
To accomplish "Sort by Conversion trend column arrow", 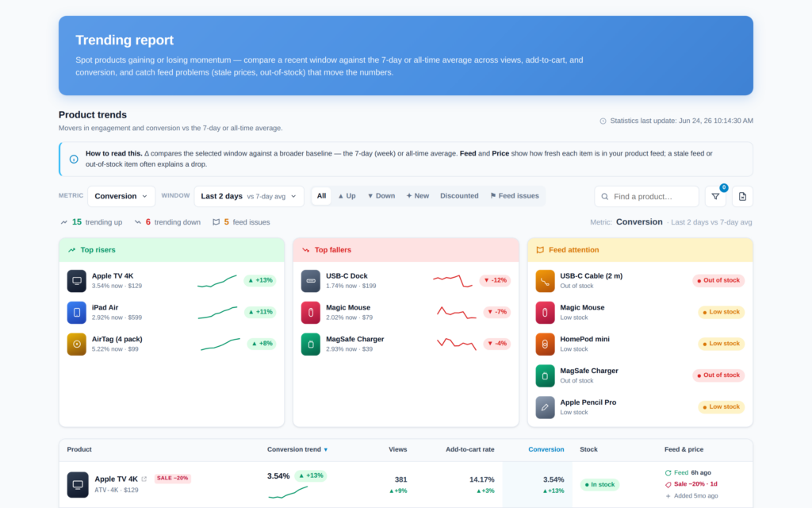I will point(326,450).
